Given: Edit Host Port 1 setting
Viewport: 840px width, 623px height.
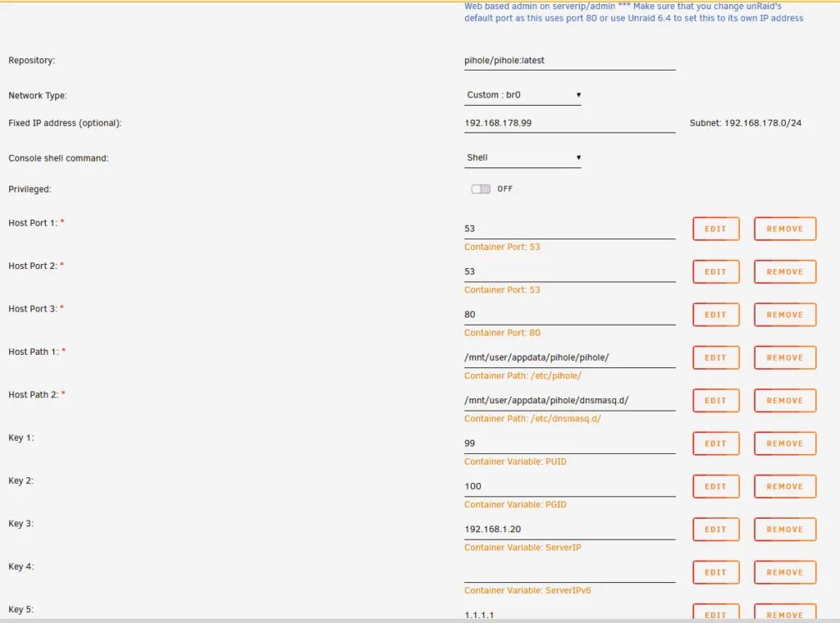Looking at the screenshot, I should coord(715,229).
